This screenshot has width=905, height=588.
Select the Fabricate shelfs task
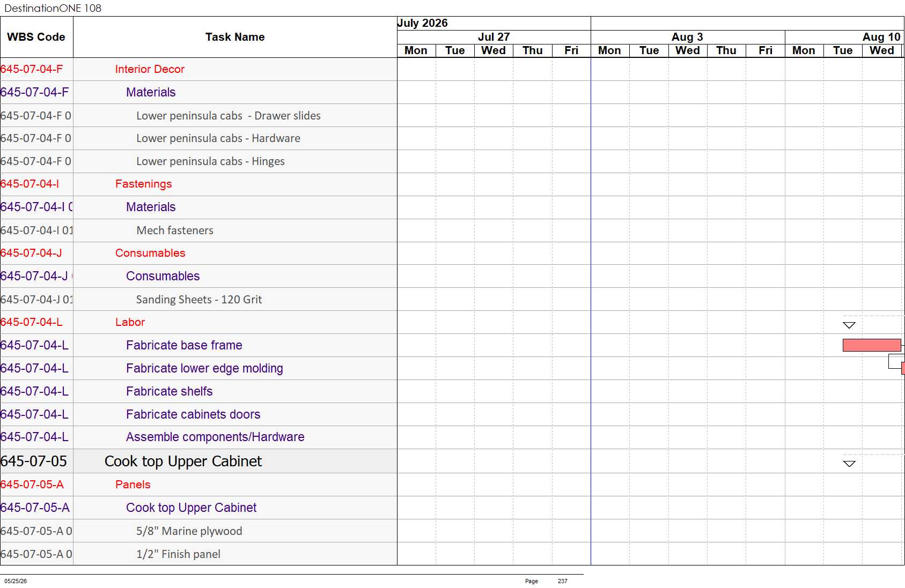pos(169,391)
